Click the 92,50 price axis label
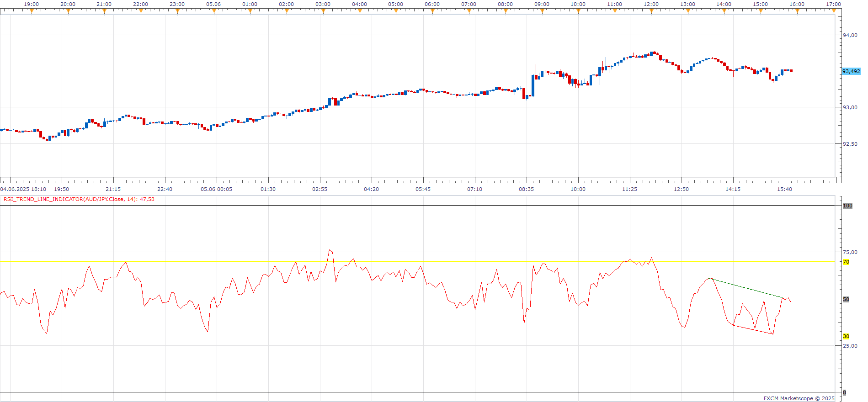The height and width of the screenshot is (402, 868). pyautogui.click(x=850, y=144)
